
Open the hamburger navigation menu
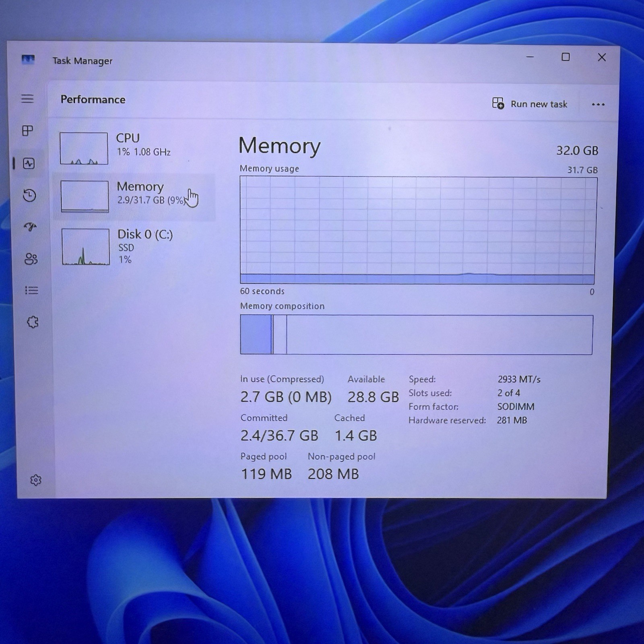click(27, 99)
